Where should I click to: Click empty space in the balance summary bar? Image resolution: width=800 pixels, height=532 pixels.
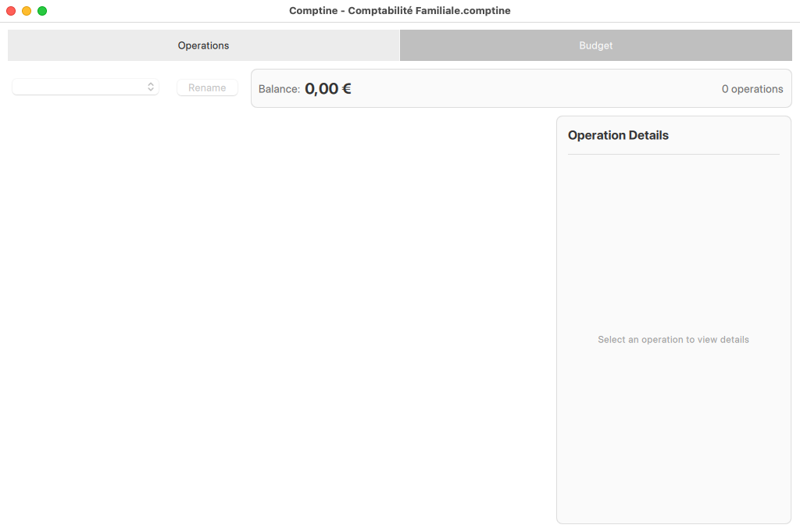pyautogui.click(x=531, y=88)
